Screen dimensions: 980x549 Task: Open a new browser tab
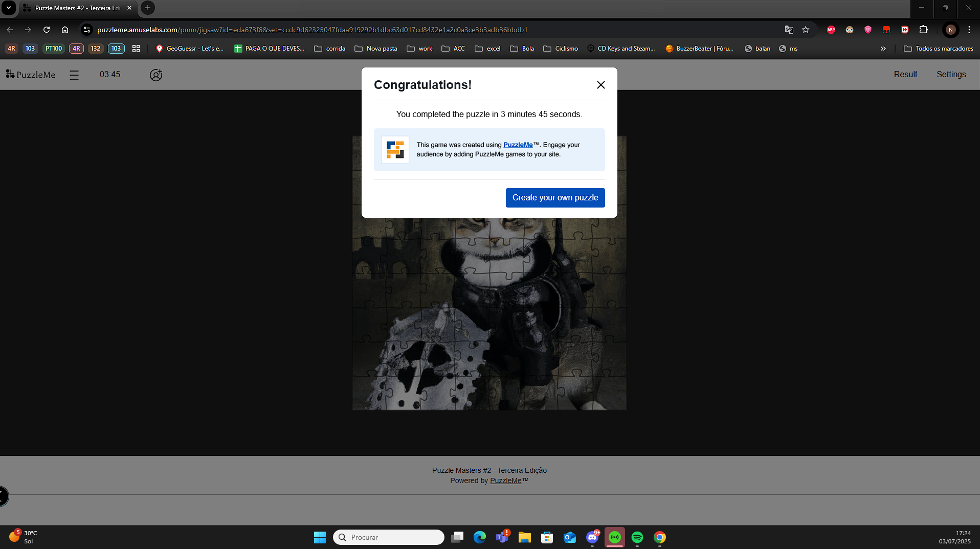pos(148,8)
